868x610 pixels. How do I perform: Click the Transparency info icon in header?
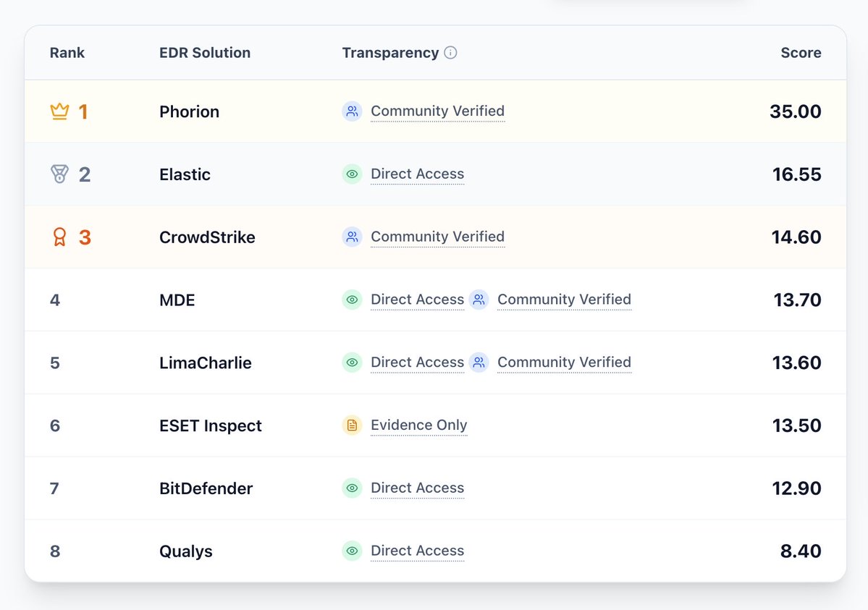coord(450,53)
